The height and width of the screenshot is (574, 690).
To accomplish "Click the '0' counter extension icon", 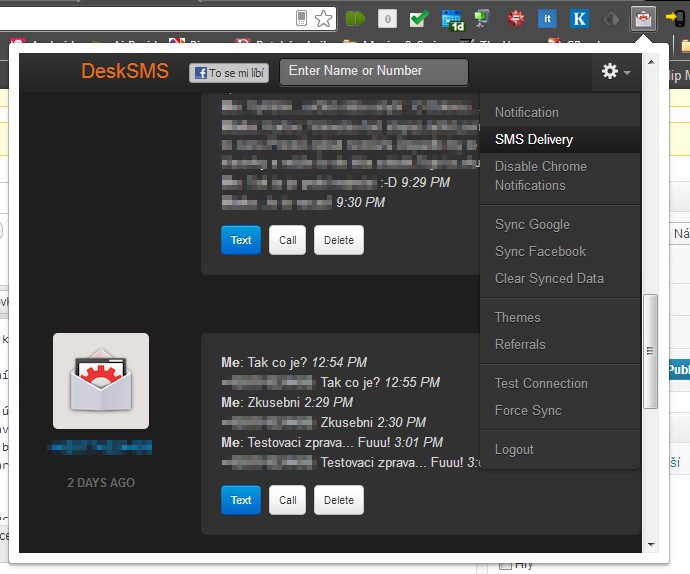I will tap(387, 19).
